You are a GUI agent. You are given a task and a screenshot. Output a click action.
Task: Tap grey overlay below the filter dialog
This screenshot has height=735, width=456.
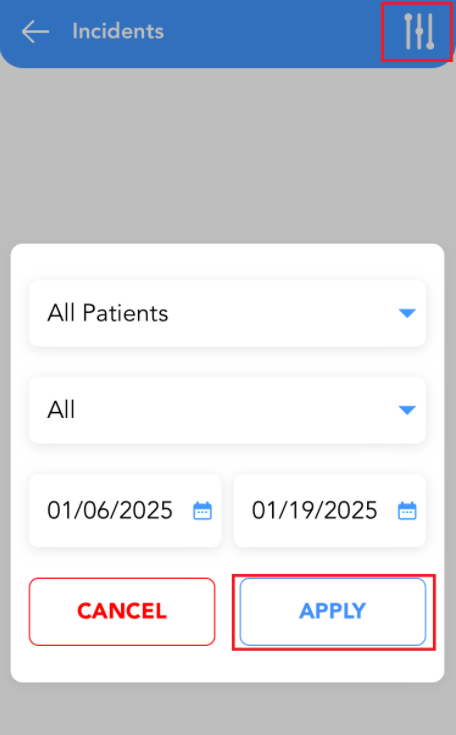[x=228, y=709]
